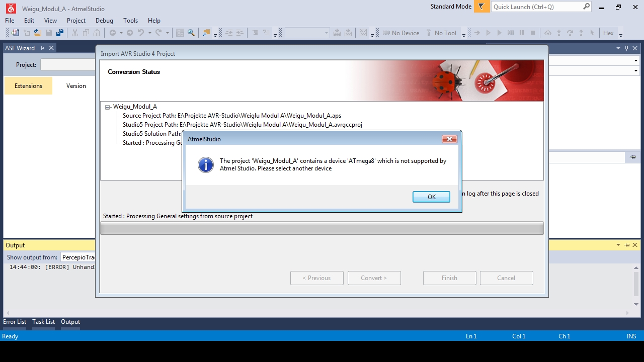Image resolution: width=644 pixels, height=362 pixels.
Task: Click the Pause Break All icon
Action: (522, 33)
